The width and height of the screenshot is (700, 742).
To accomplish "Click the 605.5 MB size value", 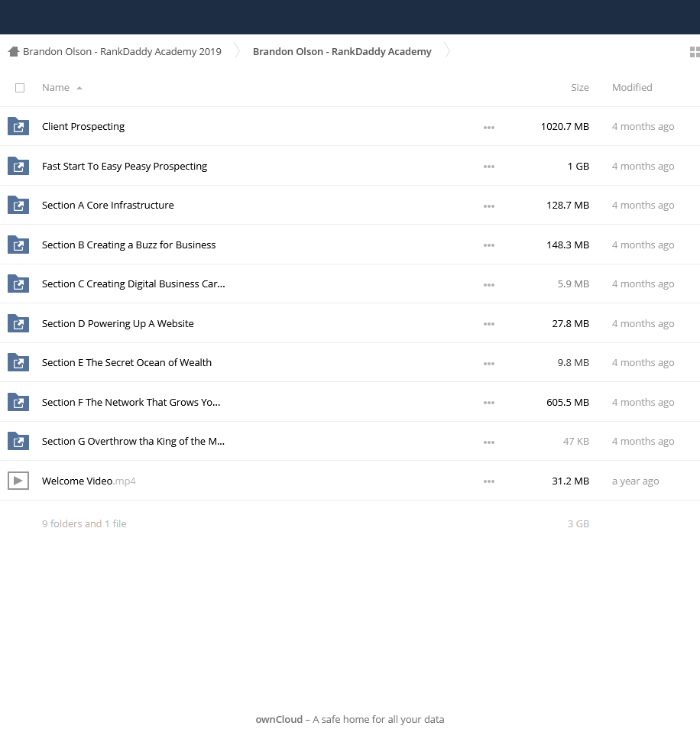I will pos(568,402).
